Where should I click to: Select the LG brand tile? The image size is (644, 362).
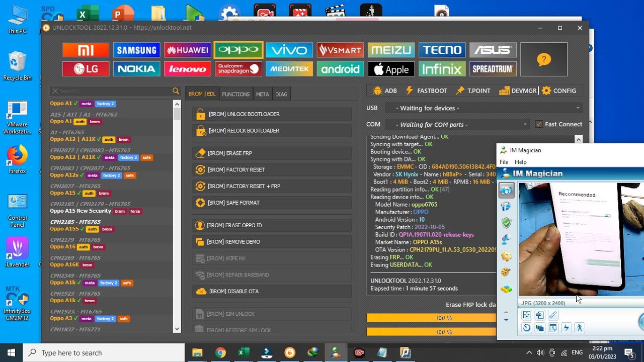click(x=86, y=69)
